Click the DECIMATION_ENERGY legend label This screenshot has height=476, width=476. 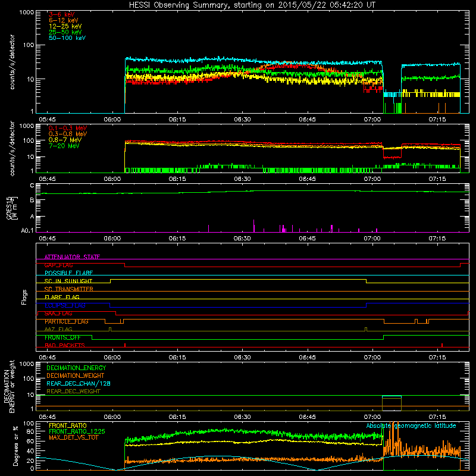pos(76,368)
